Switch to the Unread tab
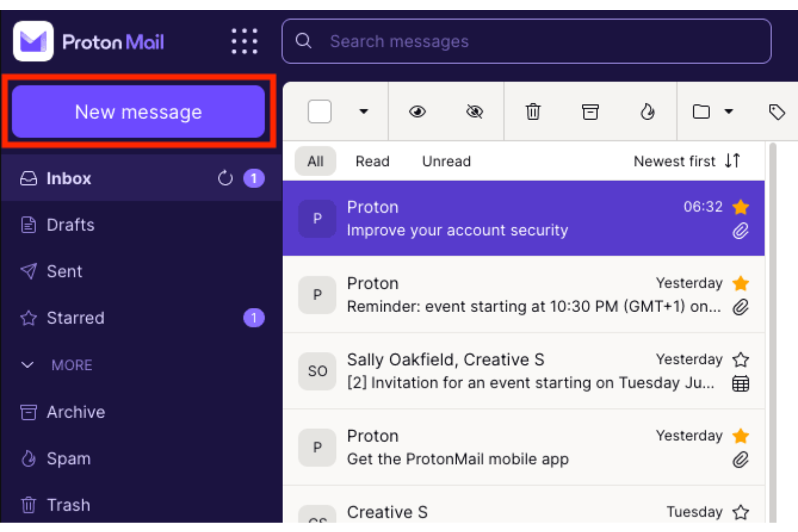This screenshot has width=798, height=532. click(446, 161)
